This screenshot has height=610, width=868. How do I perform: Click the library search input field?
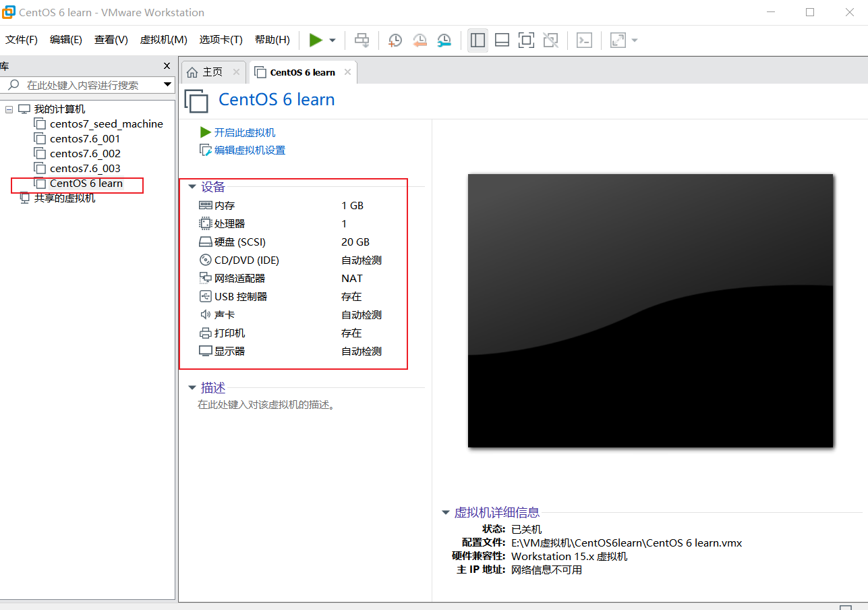82,85
